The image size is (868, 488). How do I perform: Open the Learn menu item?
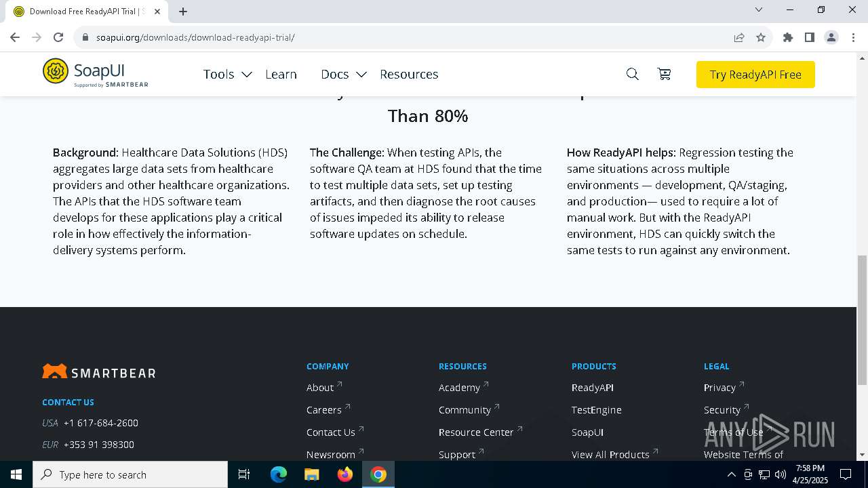pos(281,74)
